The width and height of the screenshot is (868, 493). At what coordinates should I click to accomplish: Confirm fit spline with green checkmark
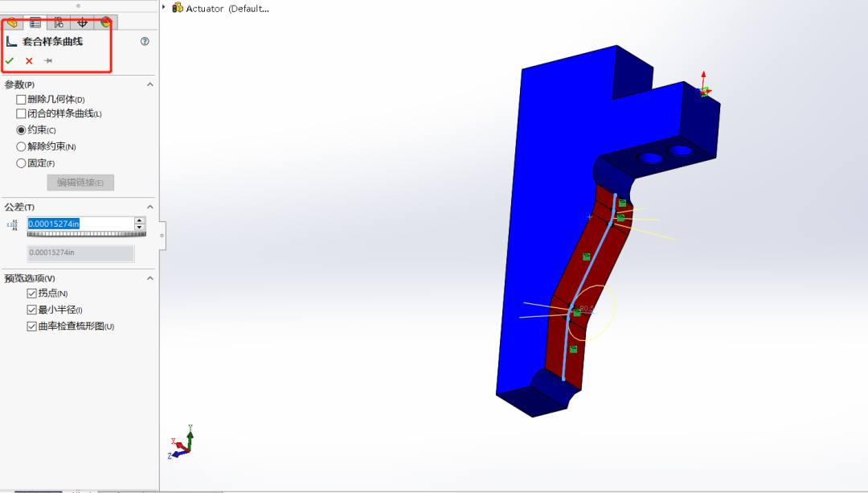[10, 61]
